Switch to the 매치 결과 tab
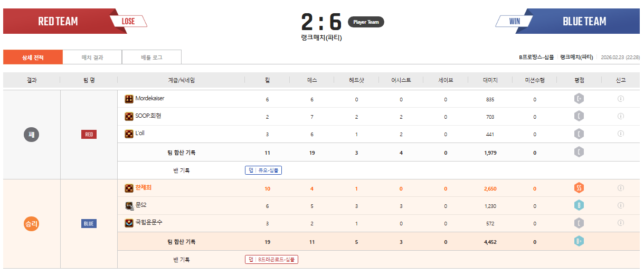This screenshot has width=644, height=275. point(92,57)
